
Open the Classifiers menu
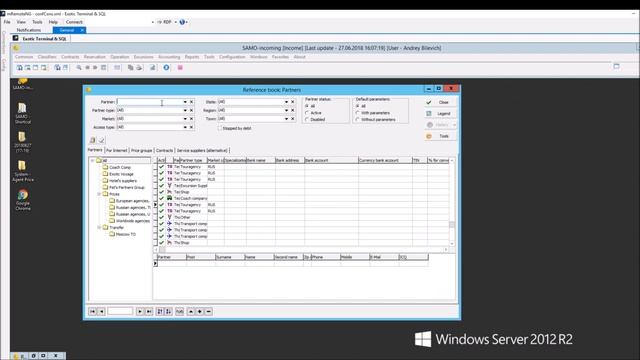pos(47,57)
